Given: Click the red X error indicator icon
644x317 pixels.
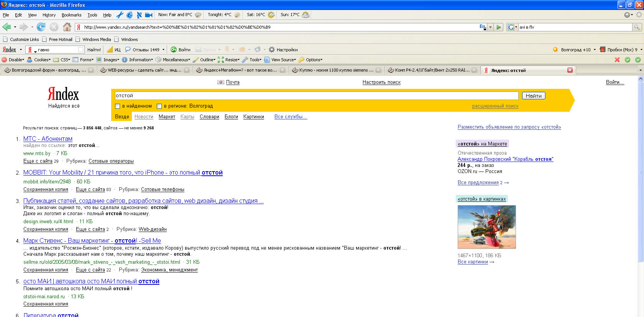Looking at the screenshot, I should coord(617,60).
